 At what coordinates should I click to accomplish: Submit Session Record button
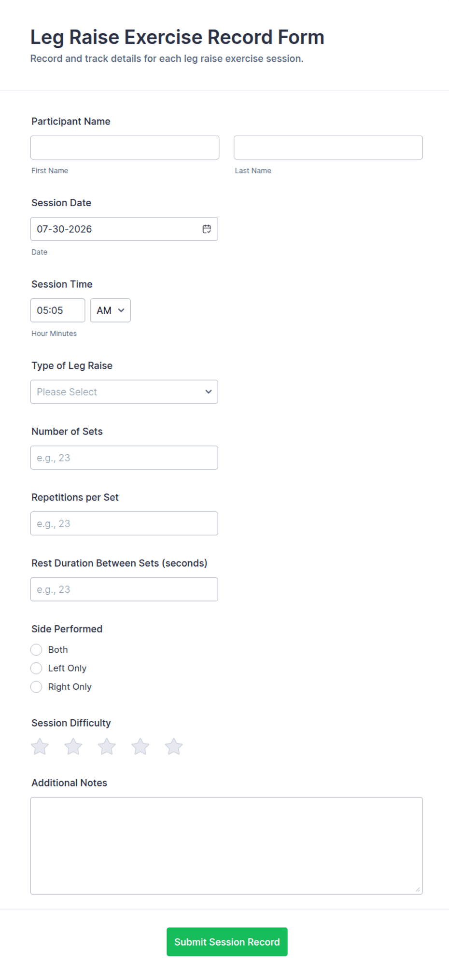(227, 942)
